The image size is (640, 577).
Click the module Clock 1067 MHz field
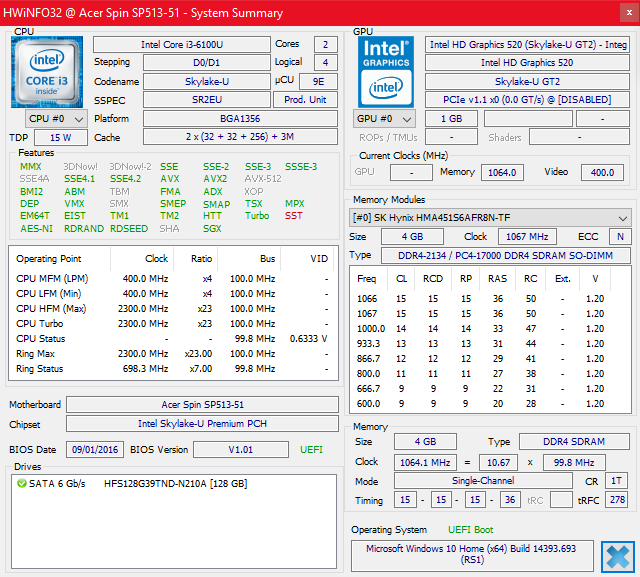(x=527, y=237)
